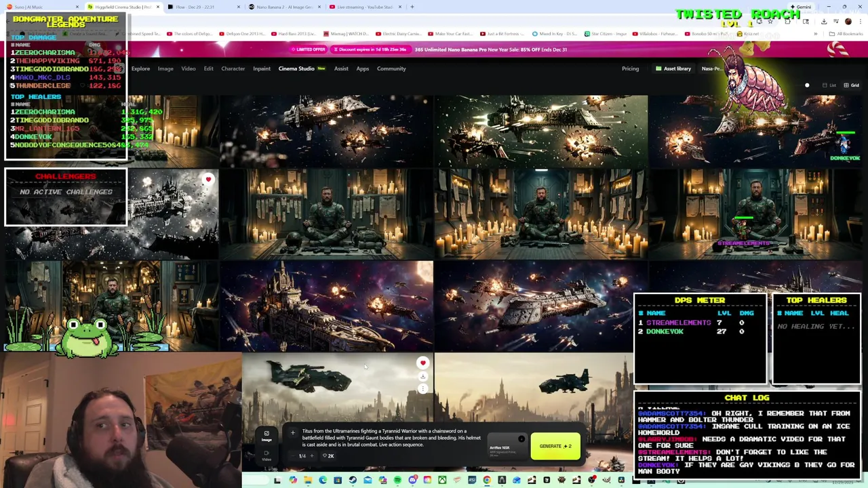This screenshot has height=488, width=868.
Task: Open Task View on the taskbar
Action: coord(277,481)
